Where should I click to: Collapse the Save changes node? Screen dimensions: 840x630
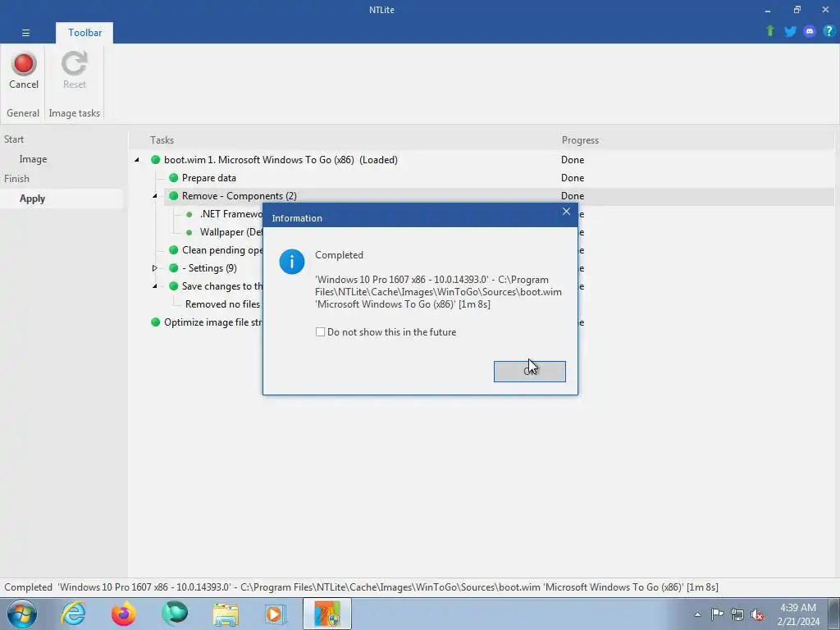pos(155,286)
